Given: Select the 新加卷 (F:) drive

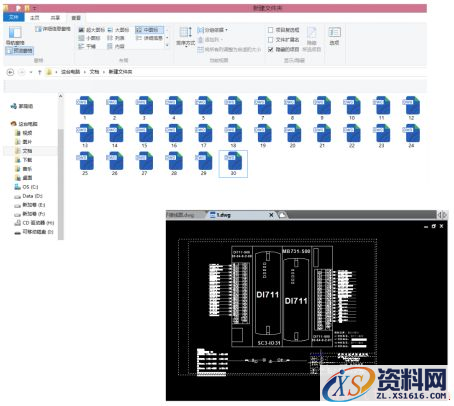Looking at the screenshot, I should [x=30, y=214].
